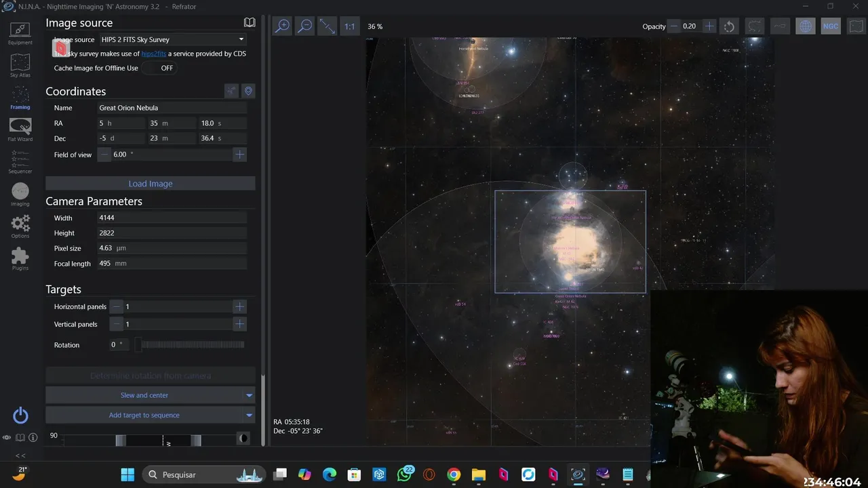Click the Load Image button
Image resolution: width=868 pixels, height=488 pixels.
click(x=151, y=184)
